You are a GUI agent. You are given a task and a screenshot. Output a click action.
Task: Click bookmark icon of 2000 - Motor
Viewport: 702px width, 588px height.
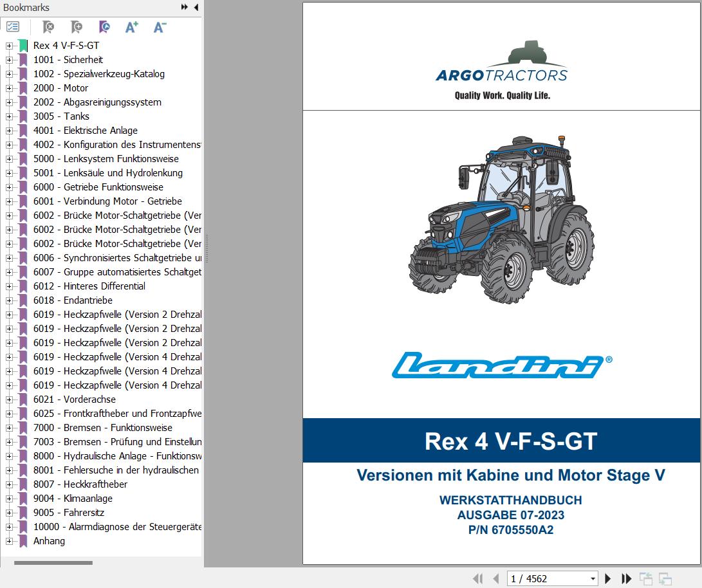pos(23,88)
